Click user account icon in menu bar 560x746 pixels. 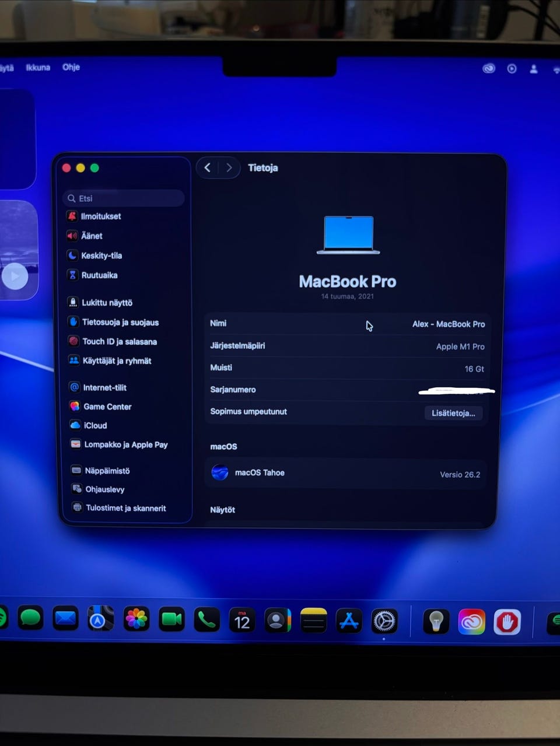[534, 69]
